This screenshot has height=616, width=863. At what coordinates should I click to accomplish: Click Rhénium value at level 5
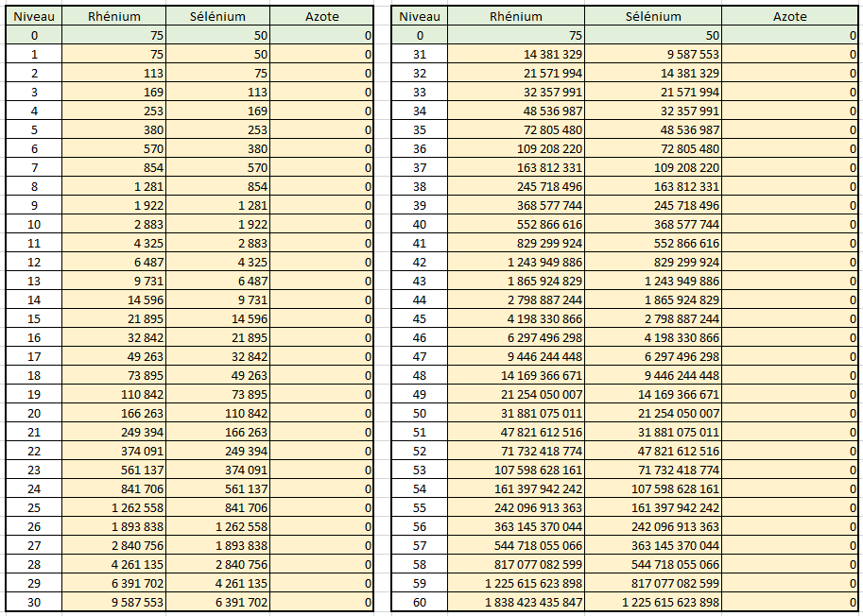point(113,129)
